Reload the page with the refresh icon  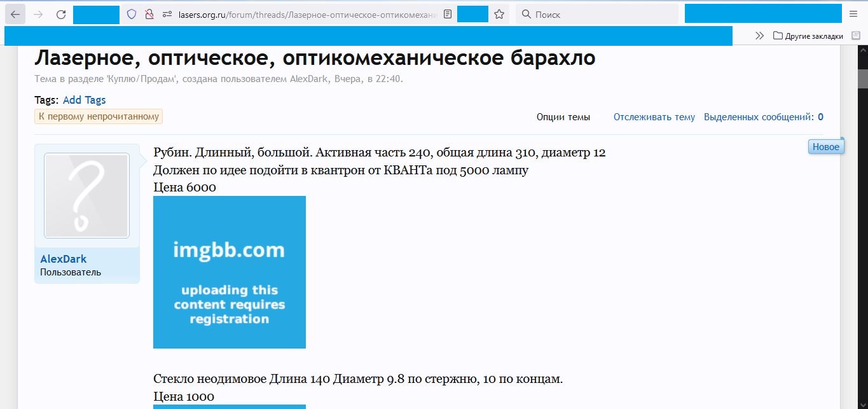click(x=61, y=14)
